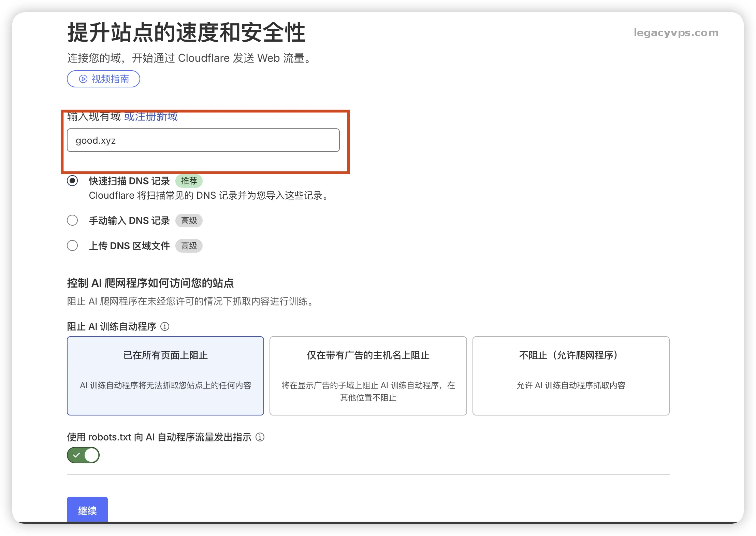
Task: Select 快速扫描 DNS 记录 radio button
Action: [x=72, y=181]
